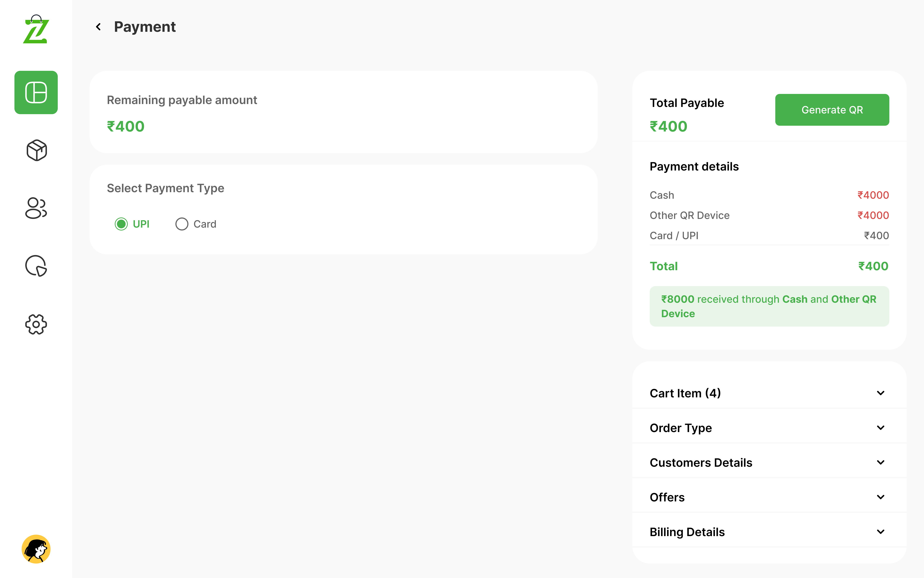Screen dimensions: 924x578
Task: Click the Cash amount ₹4000
Action: [x=873, y=195]
